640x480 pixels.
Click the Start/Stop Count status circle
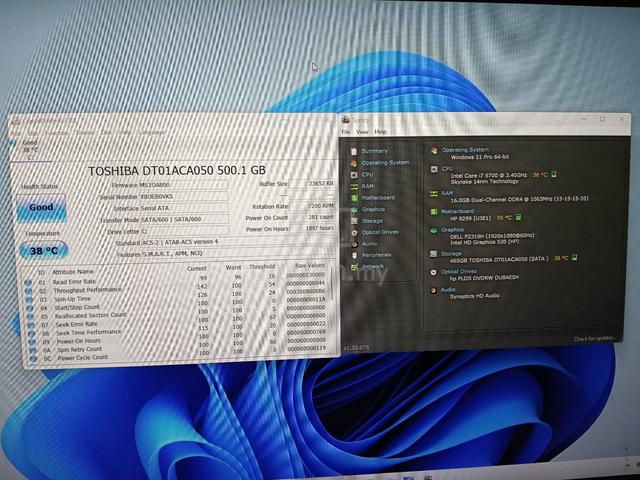(x=30, y=308)
